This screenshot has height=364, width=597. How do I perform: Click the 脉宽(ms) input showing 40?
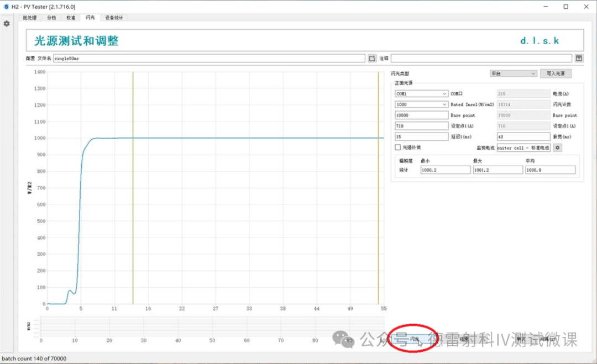[523, 136]
